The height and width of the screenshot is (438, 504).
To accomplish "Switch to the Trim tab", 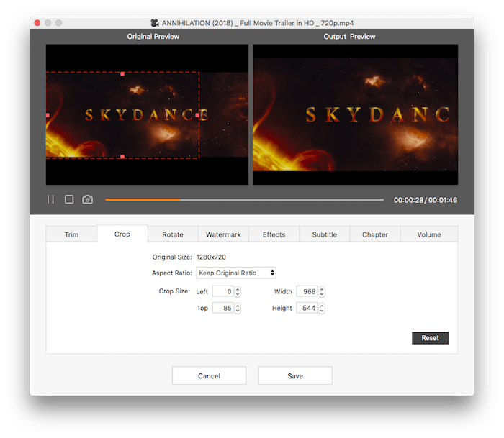I will 71,234.
